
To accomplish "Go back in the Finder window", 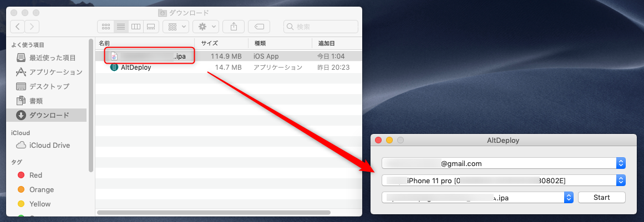I will [x=17, y=27].
